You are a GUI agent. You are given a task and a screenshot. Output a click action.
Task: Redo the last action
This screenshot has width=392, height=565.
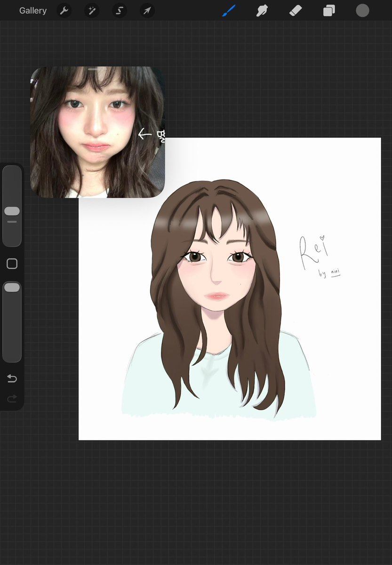pos(12,399)
